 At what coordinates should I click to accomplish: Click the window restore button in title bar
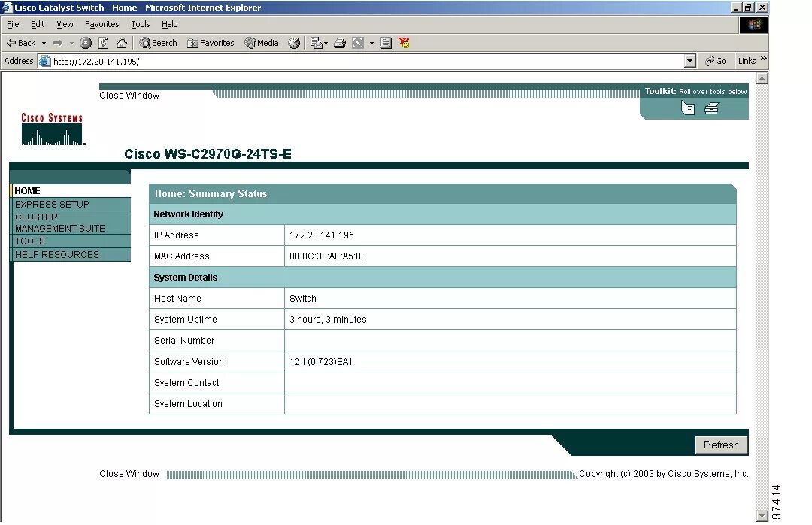(748, 8)
